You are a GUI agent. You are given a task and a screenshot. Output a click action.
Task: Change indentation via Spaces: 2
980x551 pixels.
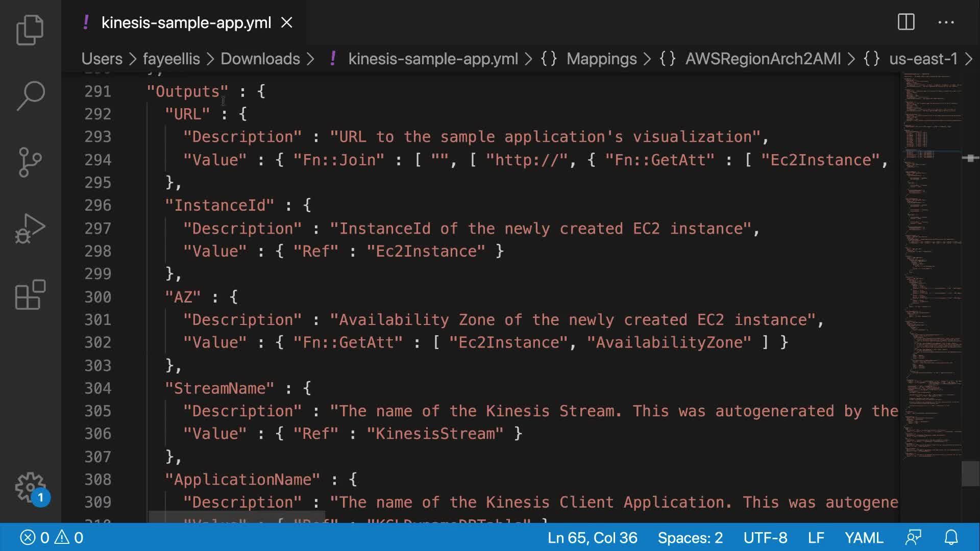click(690, 537)
